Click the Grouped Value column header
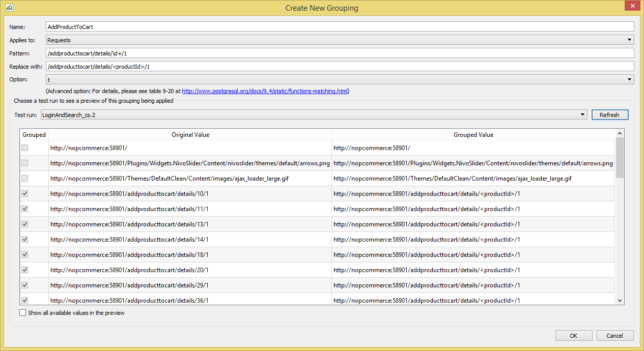The height and width of the screenshot is (351, 644). (473, 135)
